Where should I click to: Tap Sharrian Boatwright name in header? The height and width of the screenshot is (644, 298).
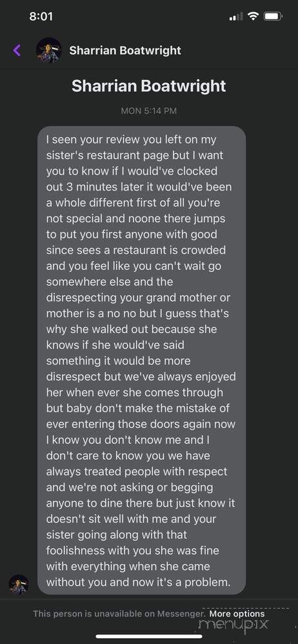(125, 50)
